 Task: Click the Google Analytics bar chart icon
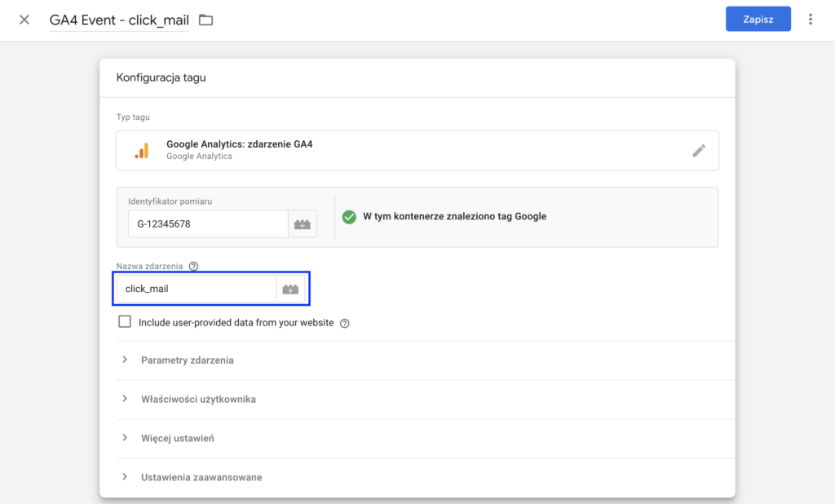click(x=142, y=151)
